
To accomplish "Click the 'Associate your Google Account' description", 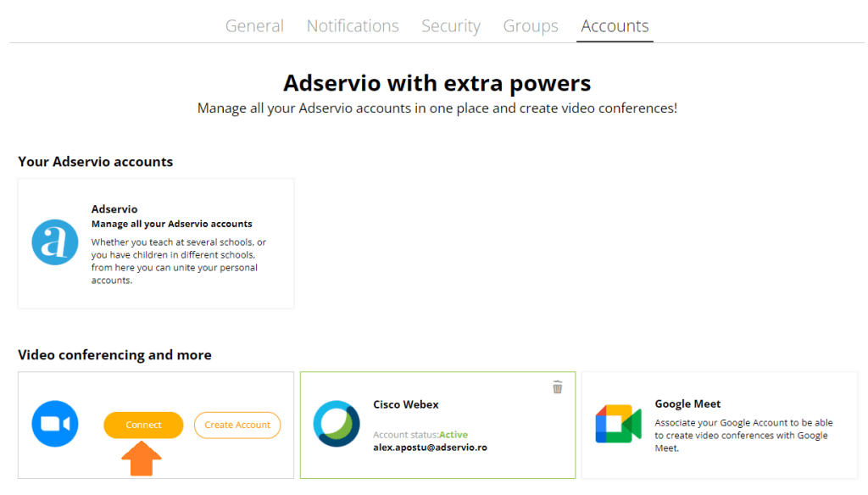I will 743,435.
